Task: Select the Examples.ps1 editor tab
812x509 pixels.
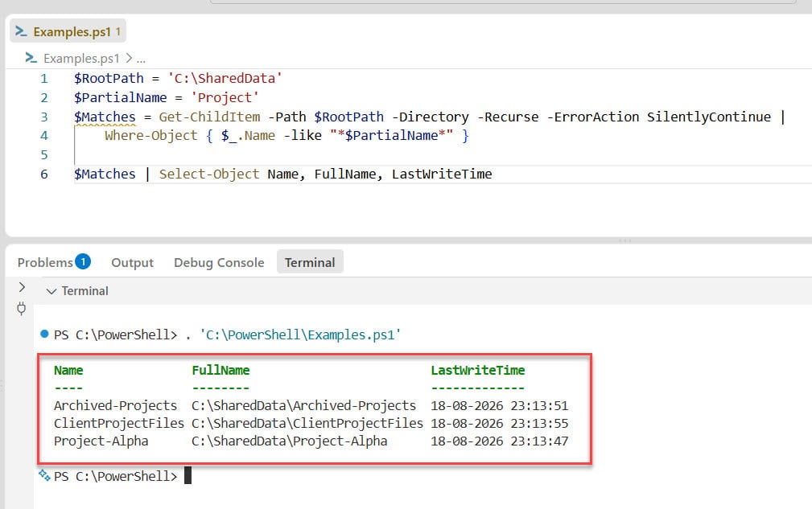Action: pos(68,31)
